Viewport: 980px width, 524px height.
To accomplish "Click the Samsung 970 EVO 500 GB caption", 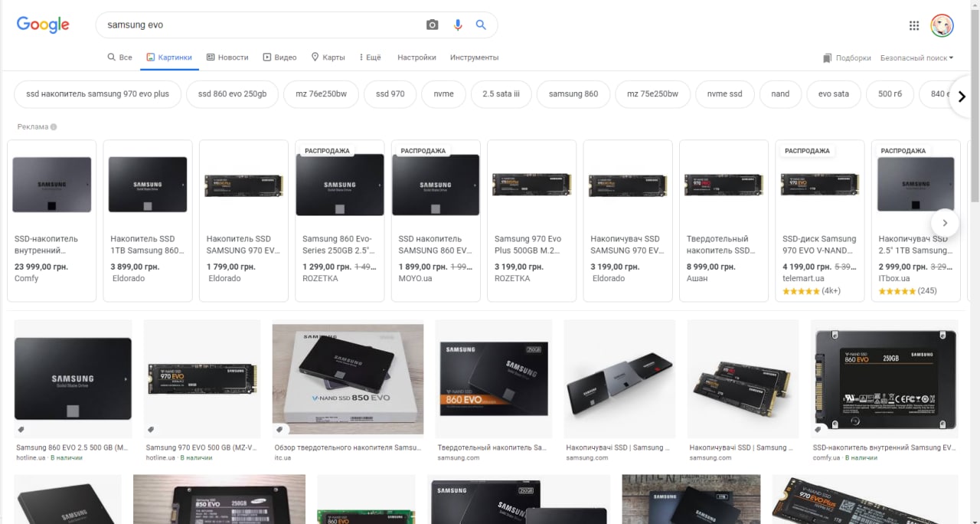I will pos(201,447).
